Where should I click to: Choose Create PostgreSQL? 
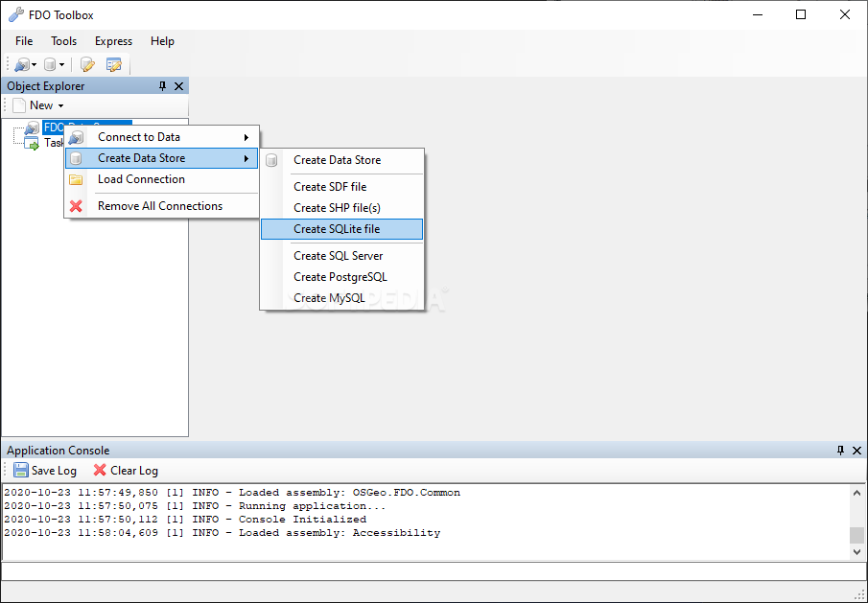point(342,277)
